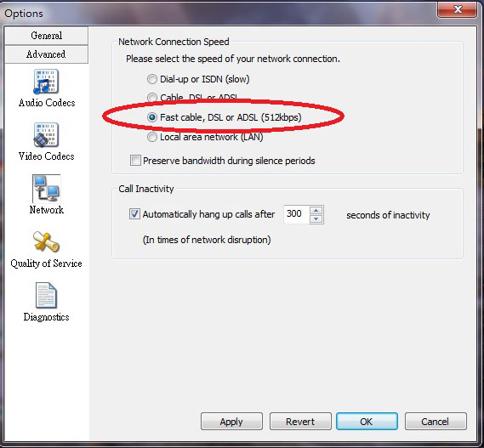Screen dimensions: 484x448
Task: Click the 300 seconds input field
Action: (296, 214)
